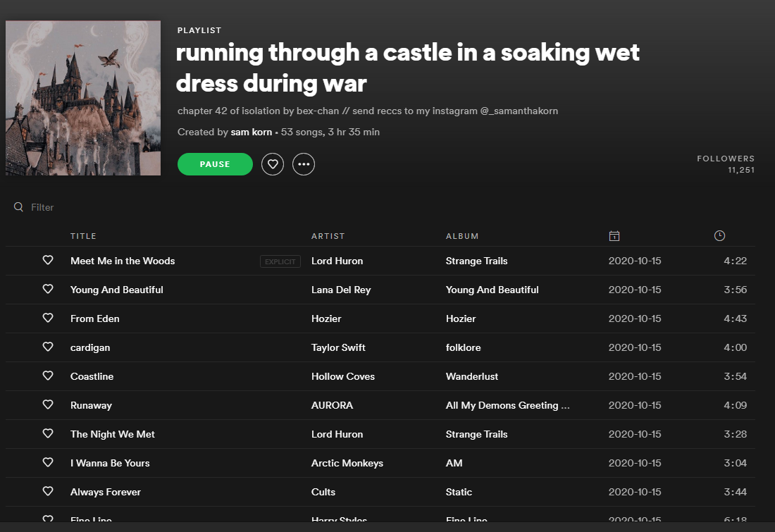Sort the track list by the ALBUM column

point(462,236)
